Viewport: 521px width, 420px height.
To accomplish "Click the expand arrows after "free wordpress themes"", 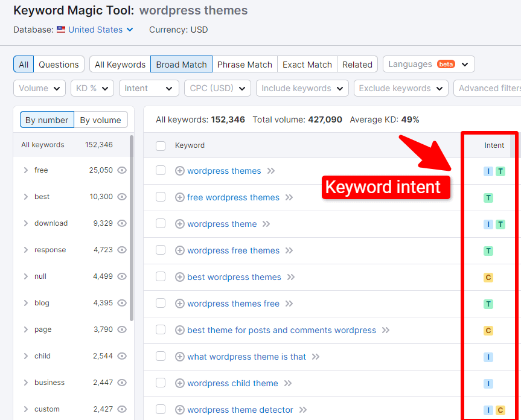I will coord(289,197).
